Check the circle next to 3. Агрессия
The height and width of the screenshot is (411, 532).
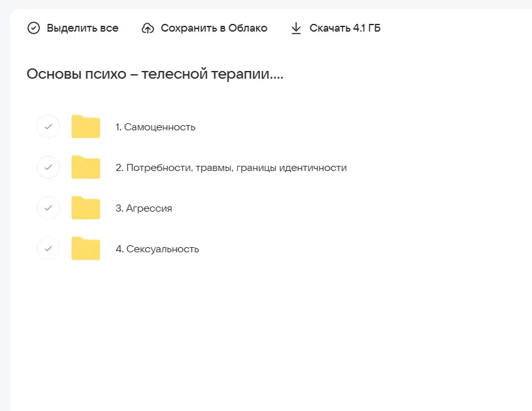pyautogui.click(x=48, y=208)
